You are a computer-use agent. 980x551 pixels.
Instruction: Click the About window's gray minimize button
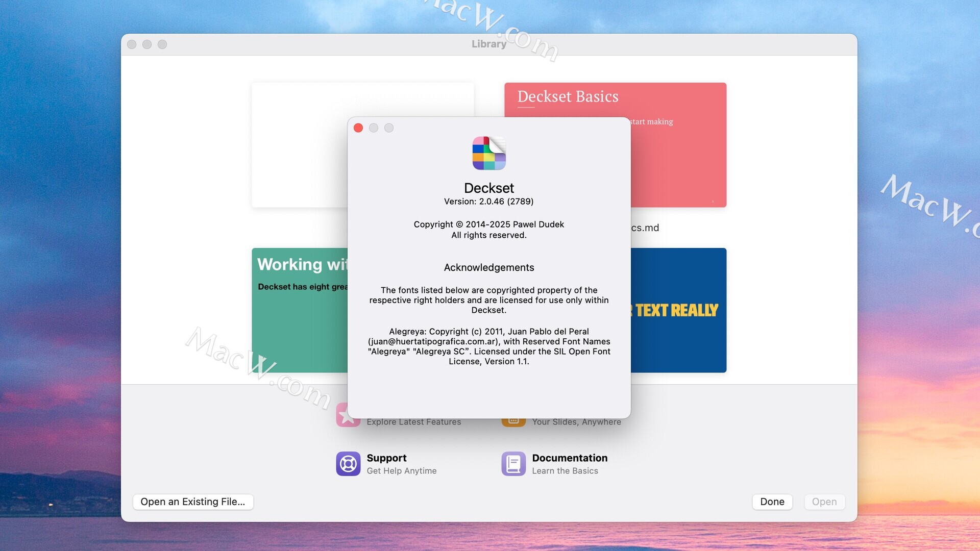coord(374,128)
